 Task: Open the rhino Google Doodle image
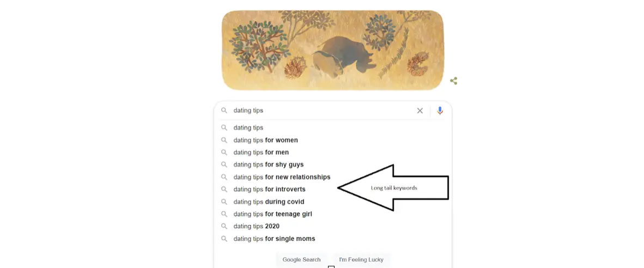click(332, 50)
